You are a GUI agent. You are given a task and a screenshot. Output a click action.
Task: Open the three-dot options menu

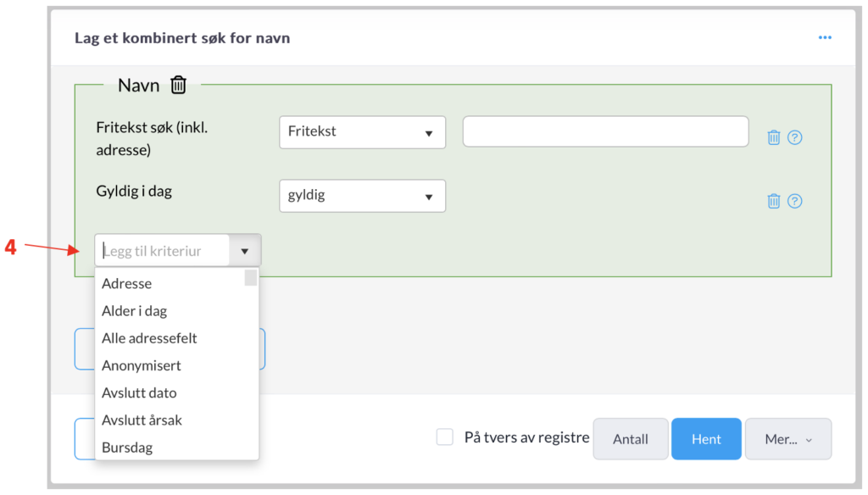pos(824,38)
